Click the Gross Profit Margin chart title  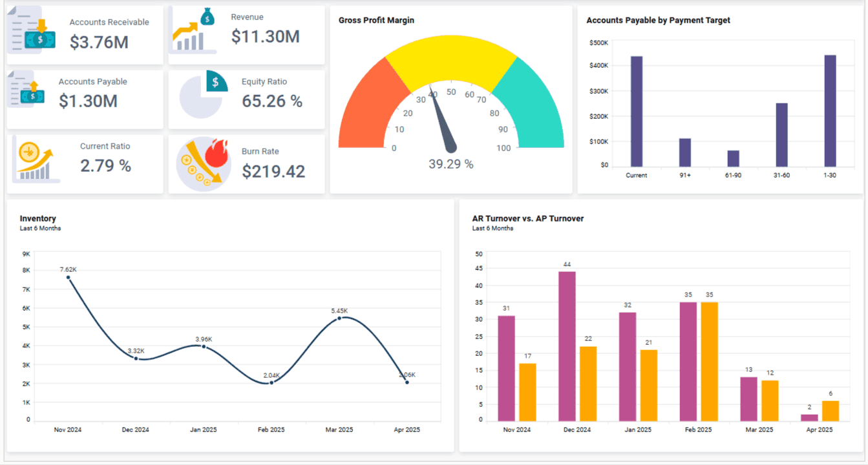pos(376,20)
